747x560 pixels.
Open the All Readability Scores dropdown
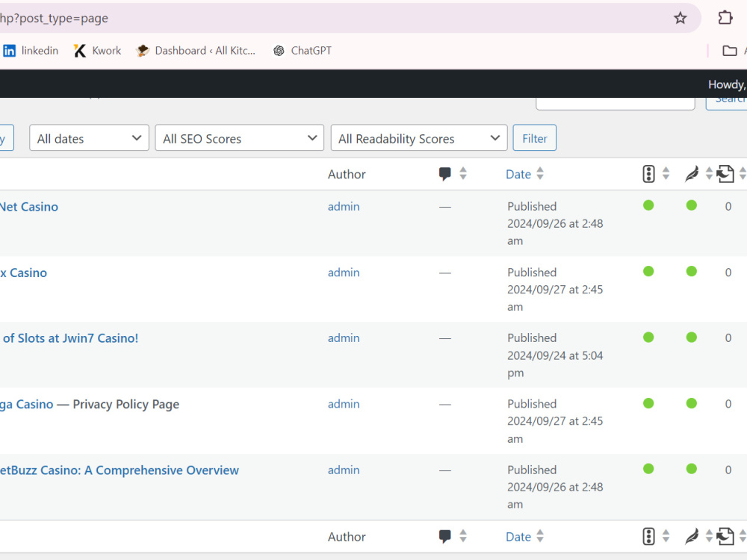[x=419, y=138]
